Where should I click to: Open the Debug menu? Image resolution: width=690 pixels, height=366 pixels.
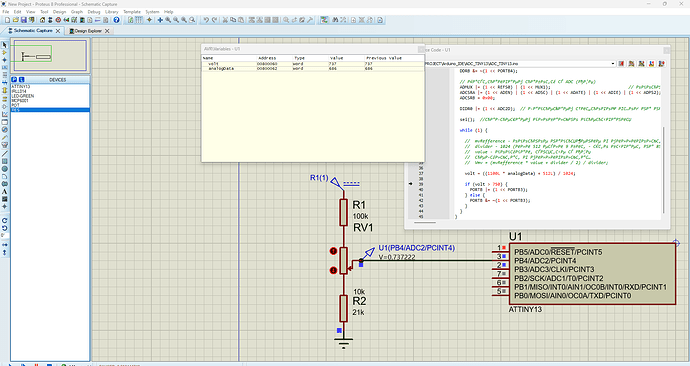pyautogui.click(x=94, y=12)
